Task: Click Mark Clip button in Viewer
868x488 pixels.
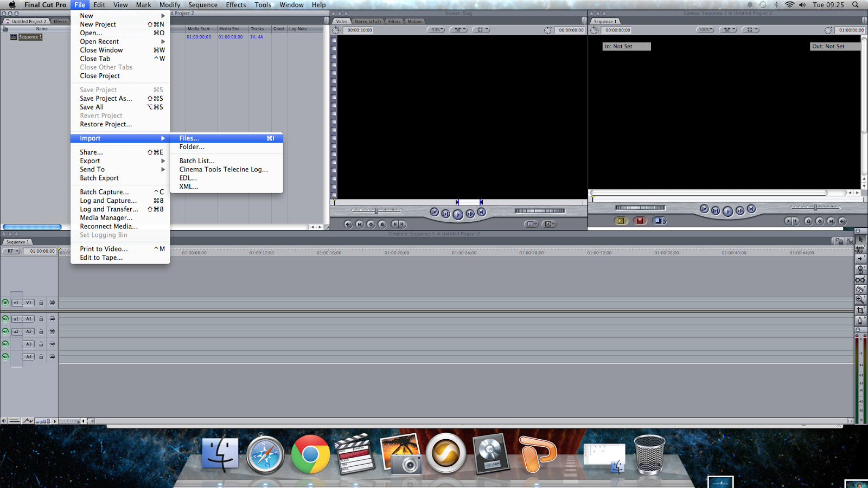Action: point(359,224)
